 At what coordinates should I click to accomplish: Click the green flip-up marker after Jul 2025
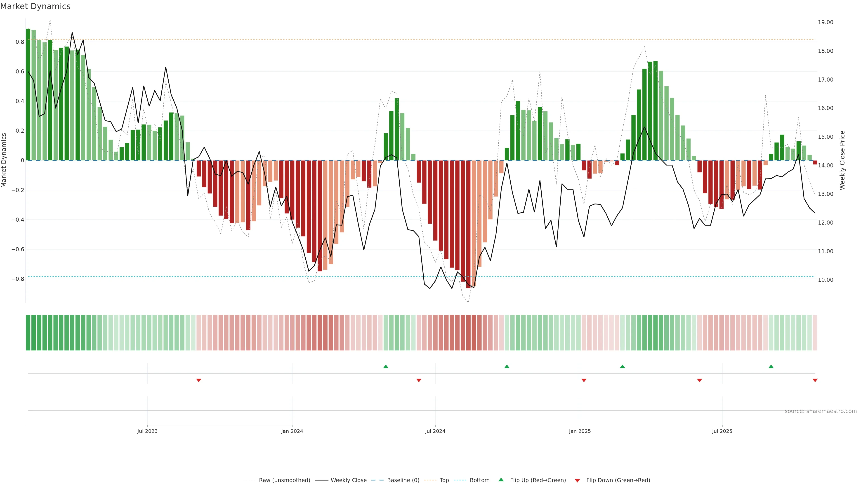click(771, 366)
